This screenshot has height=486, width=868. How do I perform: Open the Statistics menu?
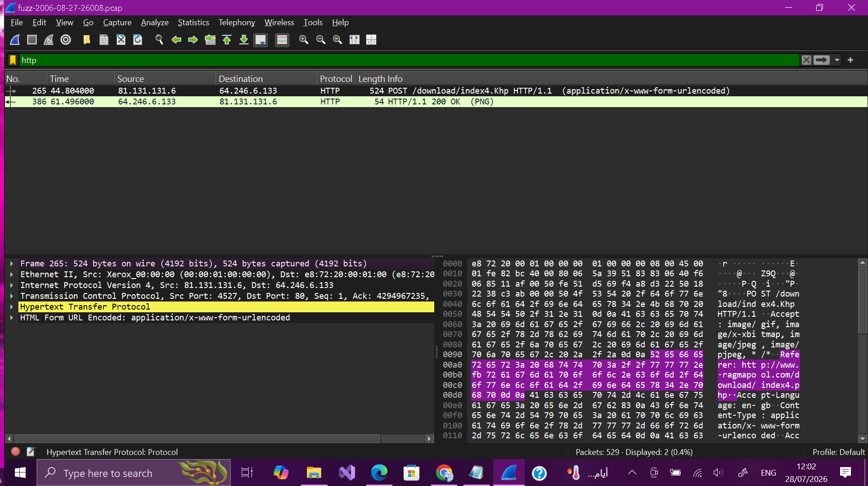[193, 22]
